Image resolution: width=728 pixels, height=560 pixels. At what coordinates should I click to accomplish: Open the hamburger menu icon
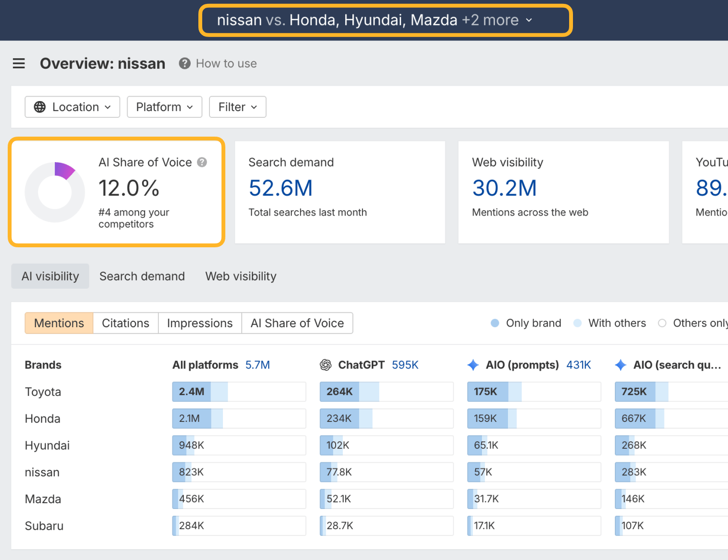click(x=19, y=64)
